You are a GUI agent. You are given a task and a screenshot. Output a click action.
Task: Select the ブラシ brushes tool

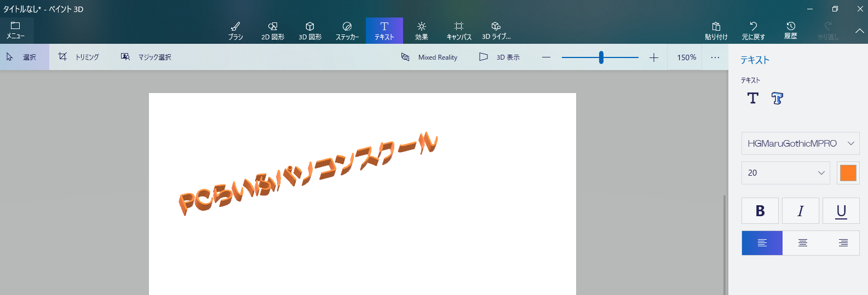tap(235, 31)
